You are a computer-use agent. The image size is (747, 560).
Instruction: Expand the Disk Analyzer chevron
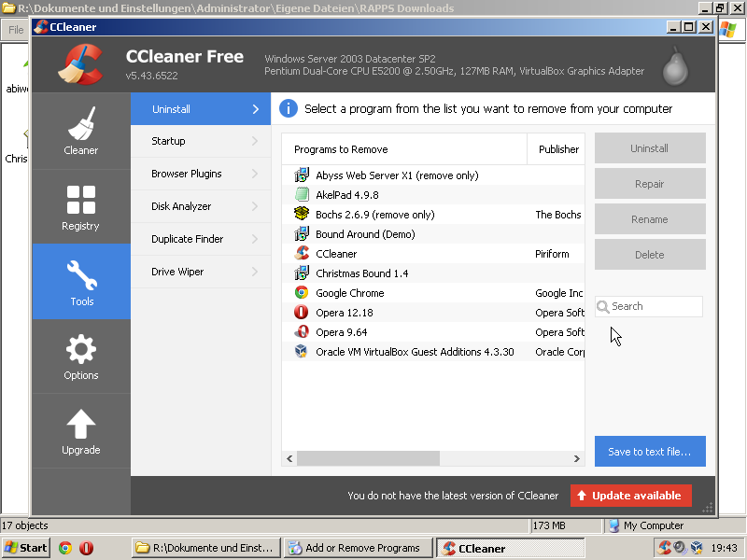(254, 206)
